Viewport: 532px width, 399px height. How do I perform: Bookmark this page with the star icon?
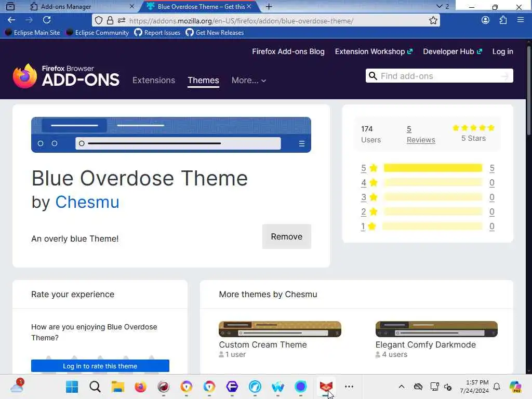click(433, 20)
